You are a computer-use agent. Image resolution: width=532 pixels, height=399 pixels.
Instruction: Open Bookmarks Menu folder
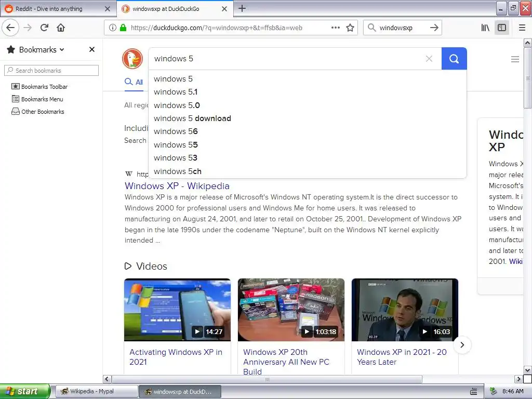pyautogui.click(x=37, y=99)
